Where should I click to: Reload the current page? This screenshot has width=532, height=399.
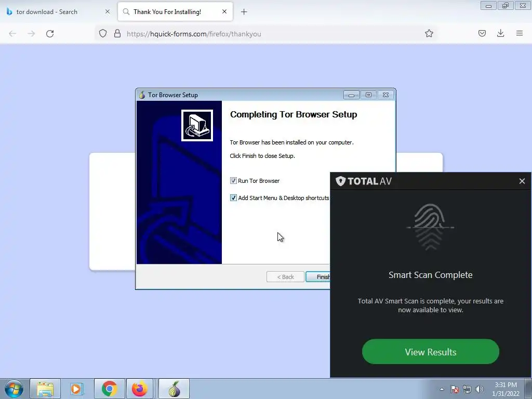pos(50,34)
